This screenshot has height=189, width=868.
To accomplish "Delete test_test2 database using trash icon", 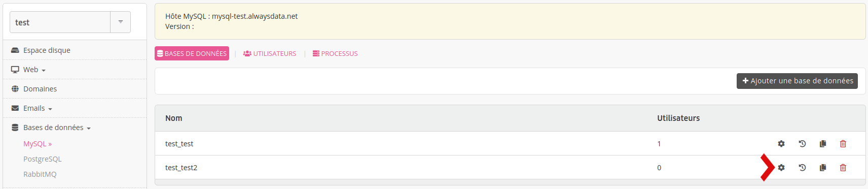I will (843, 168).
